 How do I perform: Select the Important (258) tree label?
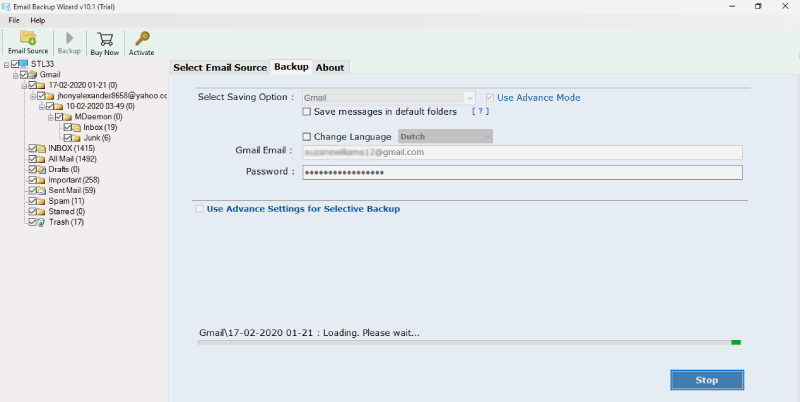click(74, 180)
